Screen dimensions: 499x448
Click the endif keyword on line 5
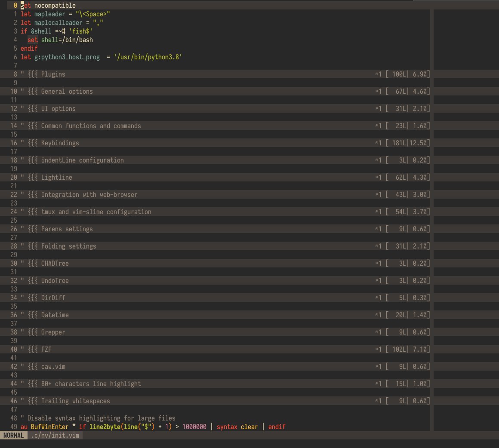pos(29,48)
